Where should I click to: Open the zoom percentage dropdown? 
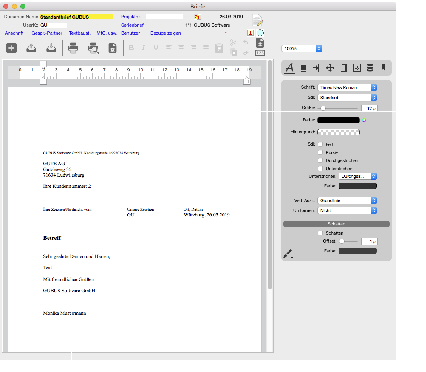tap(302, 49)
